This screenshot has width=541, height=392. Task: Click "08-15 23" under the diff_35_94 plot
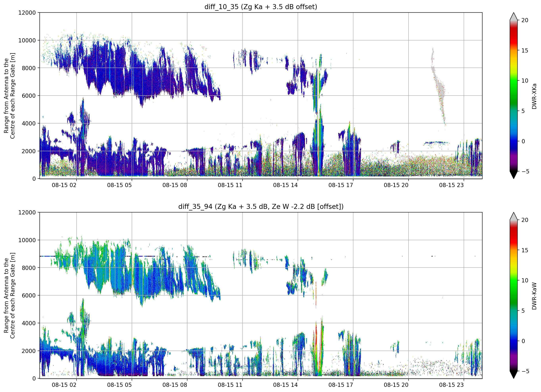point(452,385)
